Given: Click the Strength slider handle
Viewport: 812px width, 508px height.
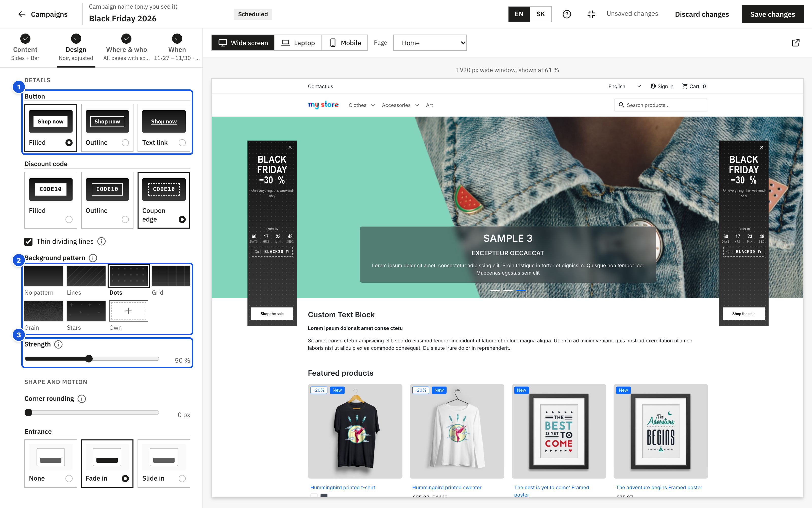Looking at the screenshot, I should 89,358.
